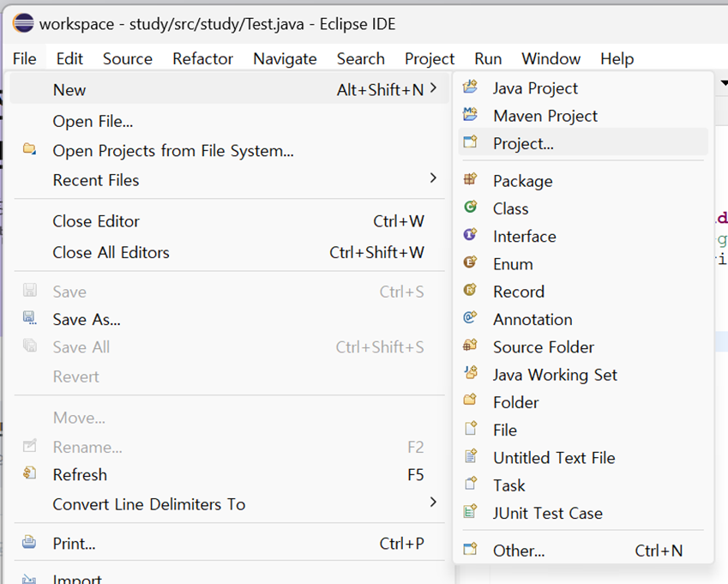
Task: Choose Enum label in New submenu
Action: (x=513, y=264)
